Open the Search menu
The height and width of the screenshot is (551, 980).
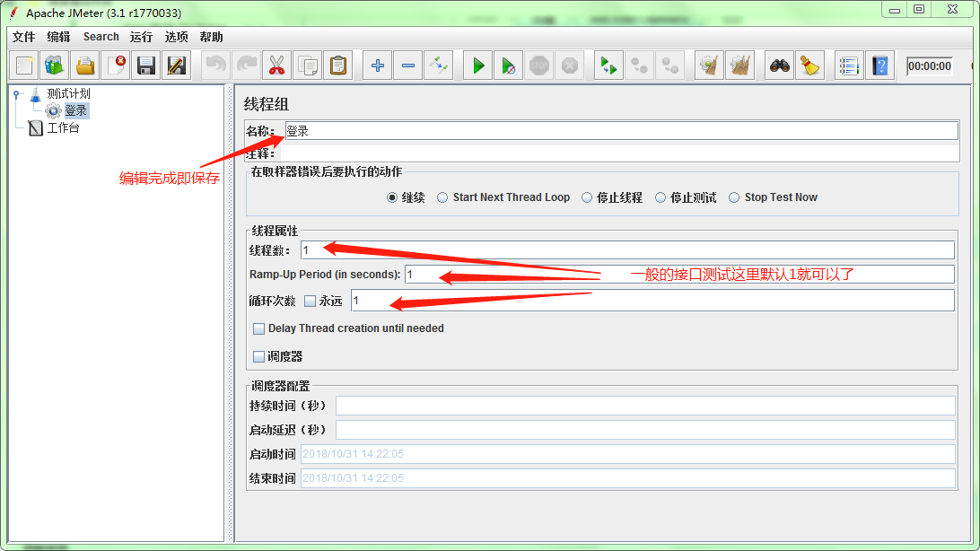pos(101,37)
